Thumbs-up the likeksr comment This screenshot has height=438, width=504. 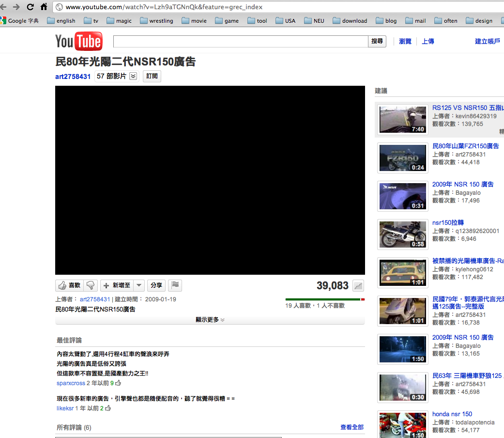[x=108, y=408]
